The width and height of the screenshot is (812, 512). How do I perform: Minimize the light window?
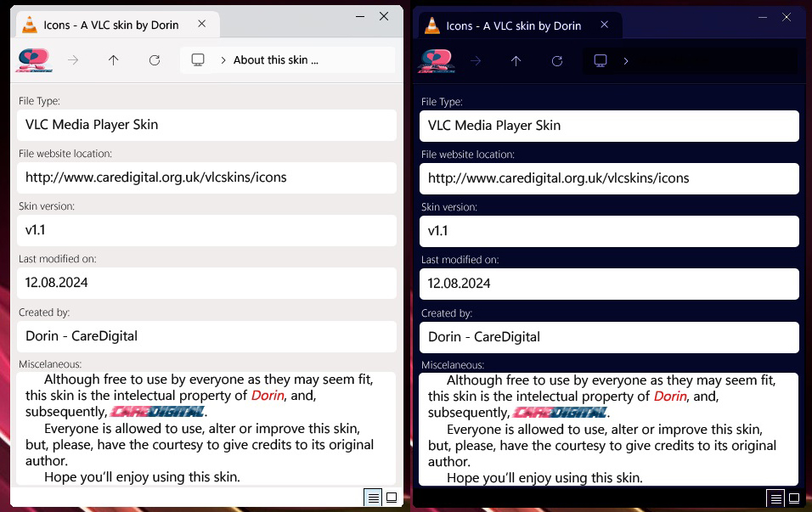tap(360, 17)
